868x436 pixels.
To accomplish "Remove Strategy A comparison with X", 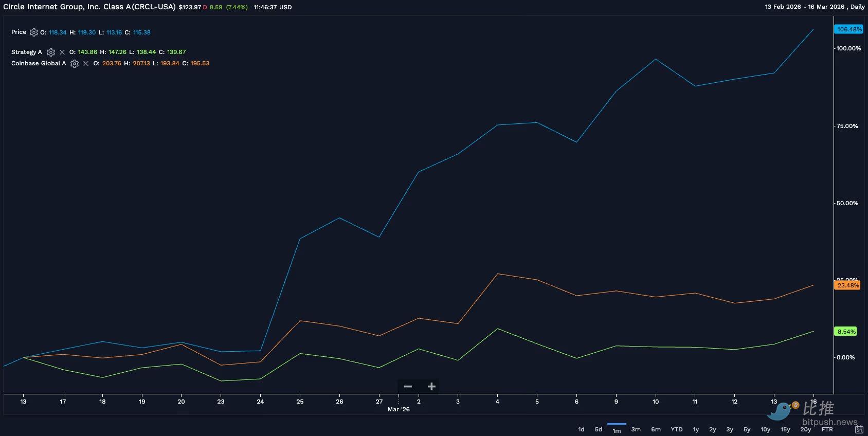I will click(x=62, y=52).
